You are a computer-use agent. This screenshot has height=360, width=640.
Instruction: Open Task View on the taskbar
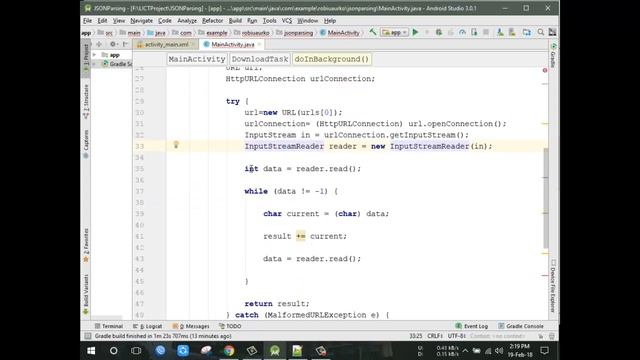(x=136, y=351)
